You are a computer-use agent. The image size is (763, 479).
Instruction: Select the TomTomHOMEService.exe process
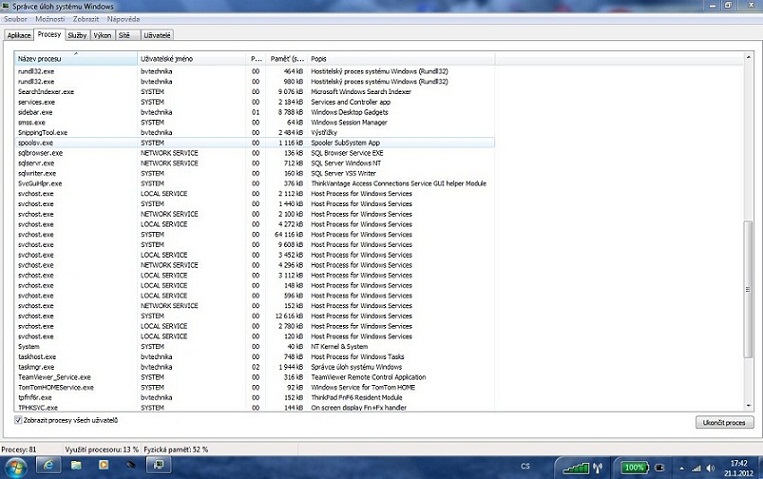click(255, 387)
